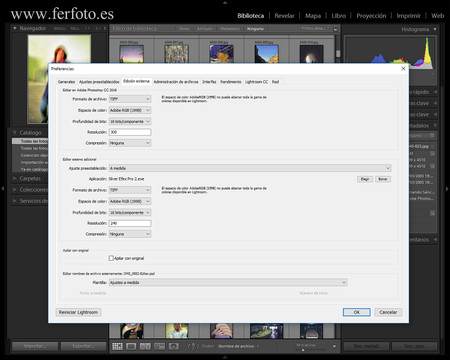
Task: Click the second additional editor Resolución field showing 240
Action: pos(130,223)
